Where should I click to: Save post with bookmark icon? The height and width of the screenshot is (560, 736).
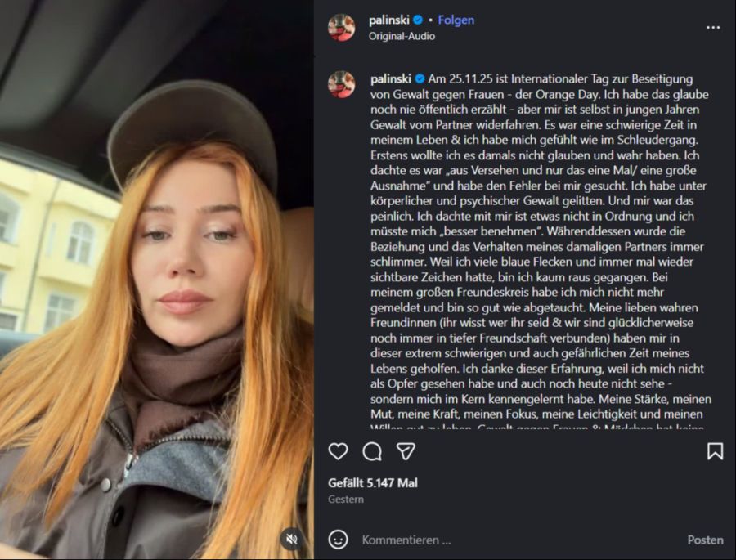715,451
